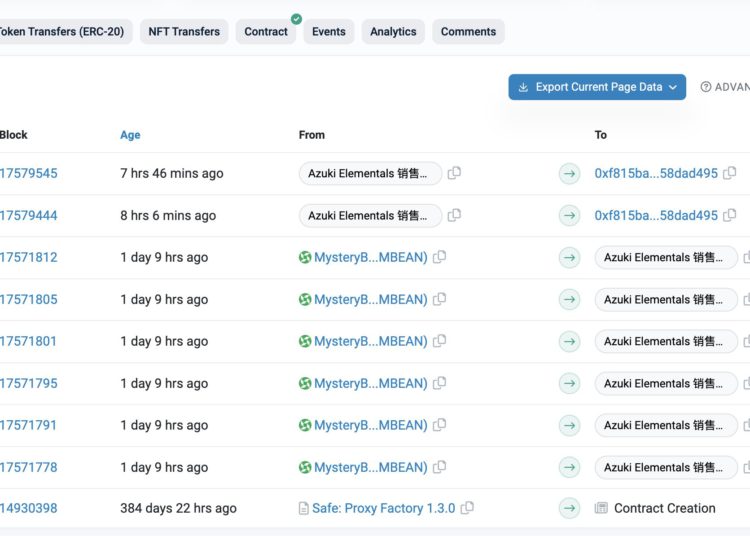Copy Safe: Proxy Factory 1.3.0 address
The width and height of the screenshot is (750, 536).
467,508
